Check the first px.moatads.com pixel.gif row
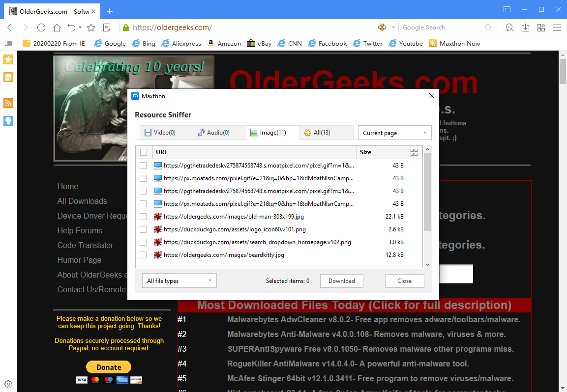The image size is (567, 392). pos(143,178)
